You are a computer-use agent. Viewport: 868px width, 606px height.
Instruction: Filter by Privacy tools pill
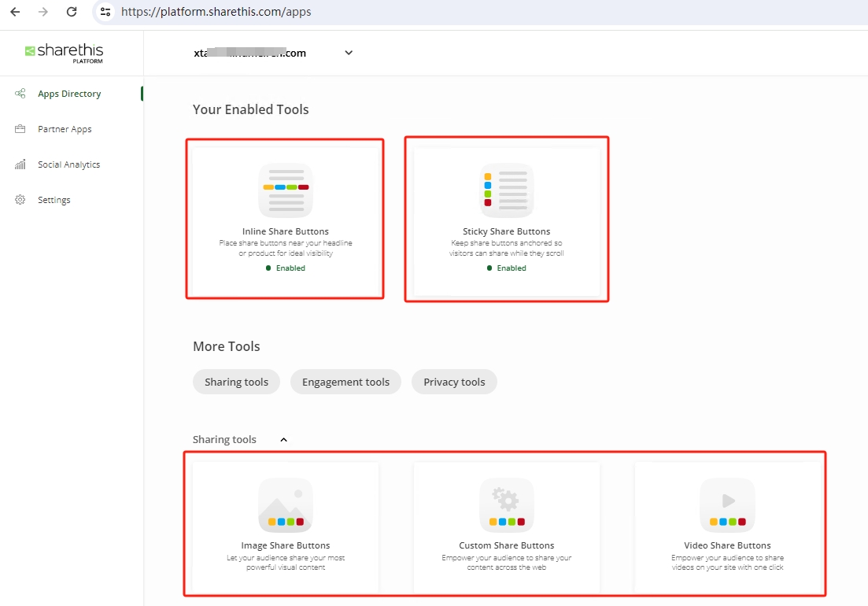coord(455,382)
